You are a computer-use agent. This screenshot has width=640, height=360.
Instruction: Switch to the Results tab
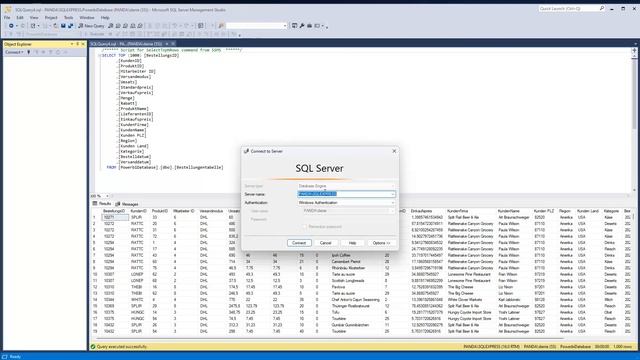coord(102,204)
